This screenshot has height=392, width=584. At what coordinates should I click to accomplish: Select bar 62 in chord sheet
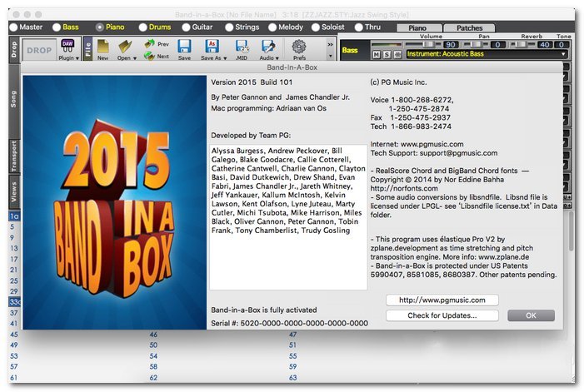coord(153,378)
